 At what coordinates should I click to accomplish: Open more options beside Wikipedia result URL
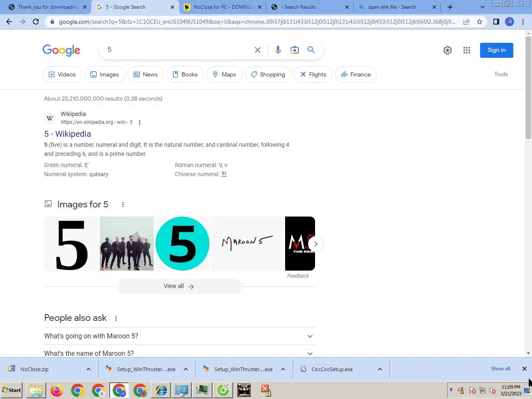tap(140, 123)
